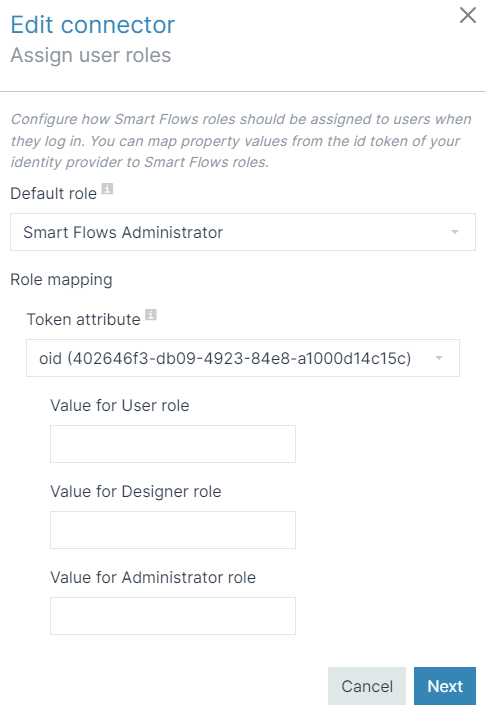
Task: Open the Smart Flows Administrator default role dropdown
Action: (243, 232)
